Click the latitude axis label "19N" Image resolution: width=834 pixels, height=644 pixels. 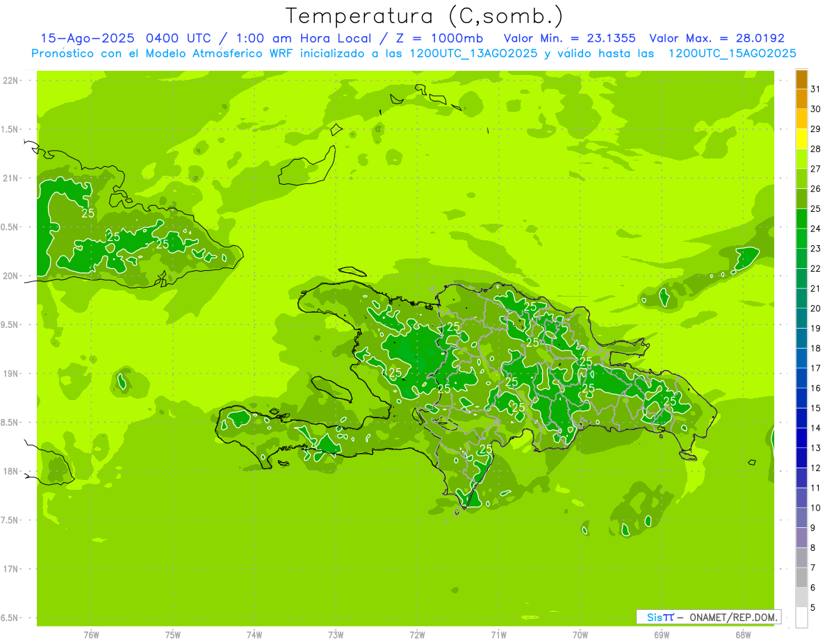pyautogui.click(x=11, y=373)
